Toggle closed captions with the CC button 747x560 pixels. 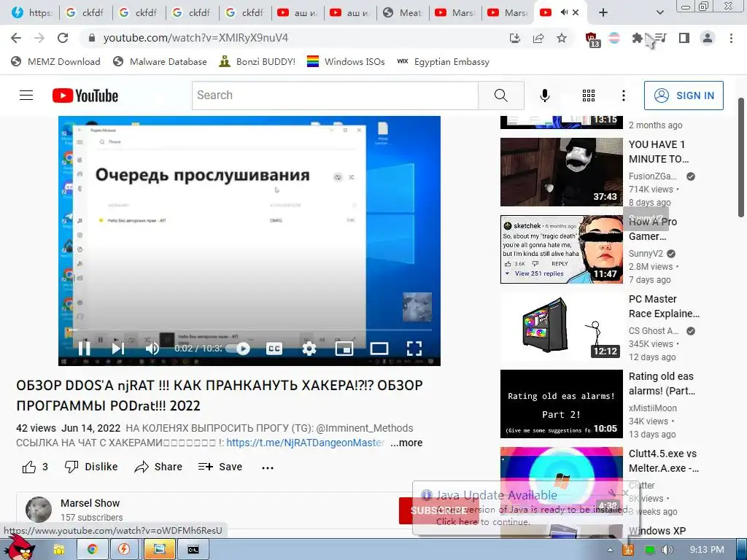pyautogui.click(x=274, y=349)
